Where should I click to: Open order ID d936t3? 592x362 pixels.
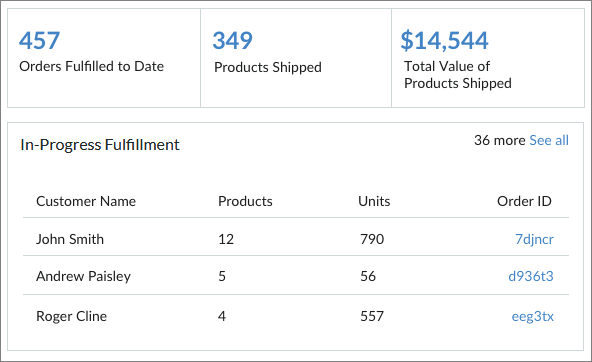531,276
